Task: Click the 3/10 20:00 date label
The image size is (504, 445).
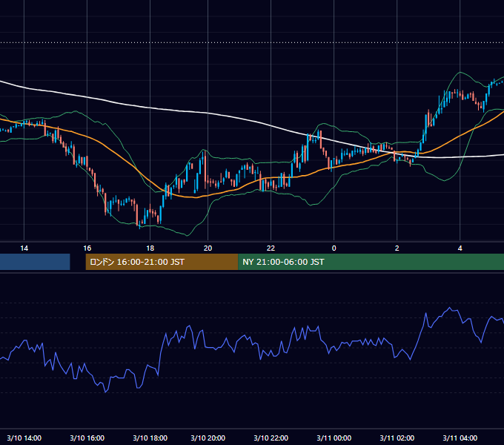Action: point(208,438)
